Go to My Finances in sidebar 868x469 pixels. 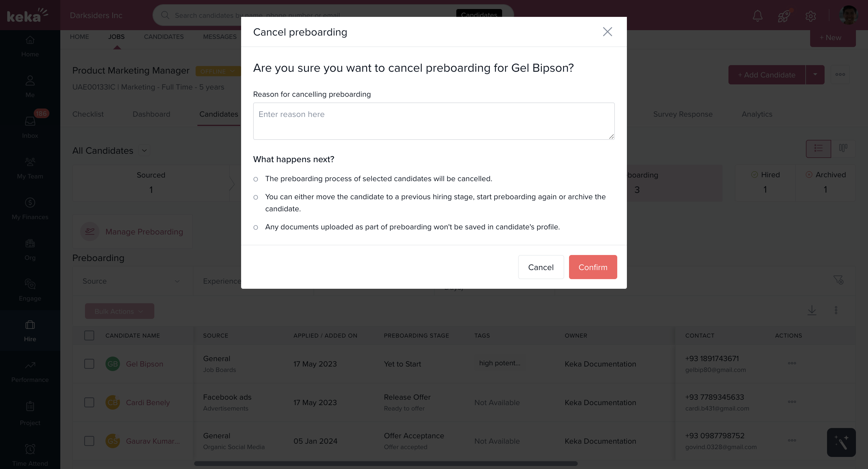pos(30,208)
